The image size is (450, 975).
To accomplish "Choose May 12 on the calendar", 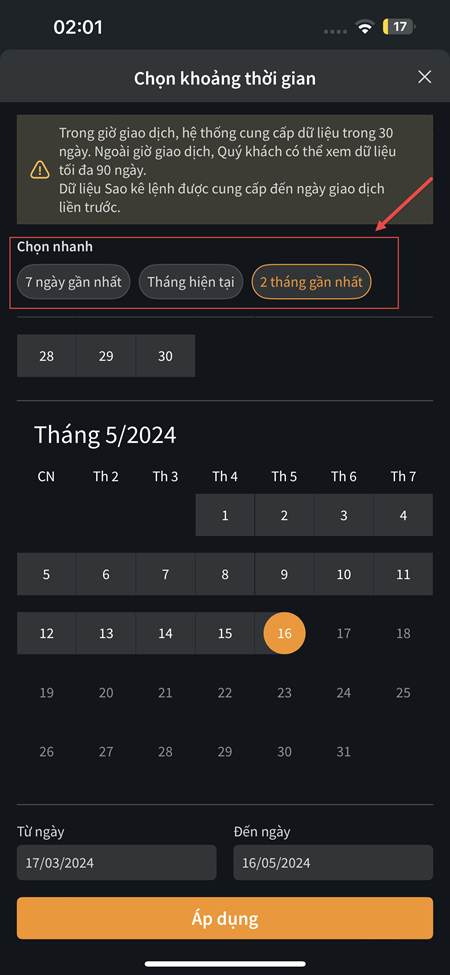I will point(47,634).
